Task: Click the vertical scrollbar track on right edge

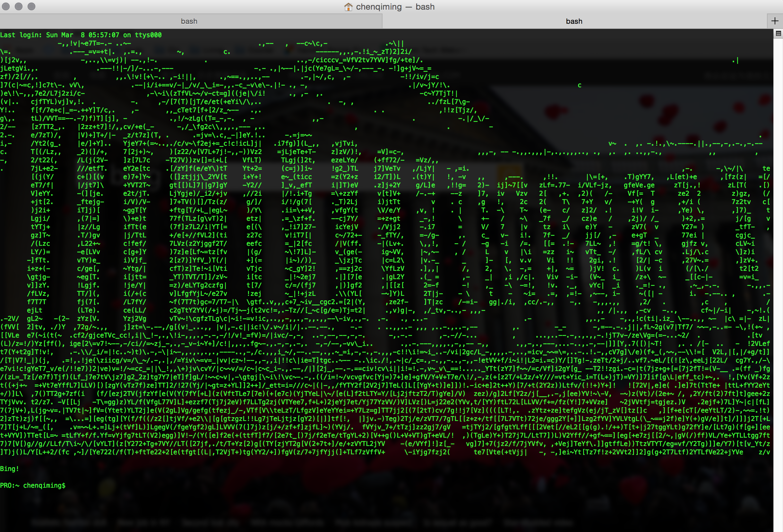Action: pyautogui.click(x=778, y=270)
